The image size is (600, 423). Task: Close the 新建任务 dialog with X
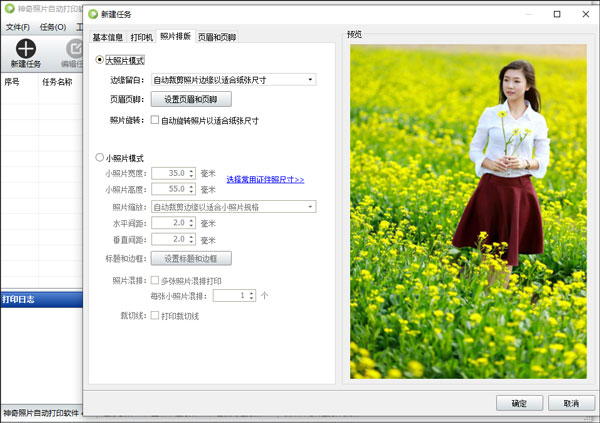(x=585, y=14)
